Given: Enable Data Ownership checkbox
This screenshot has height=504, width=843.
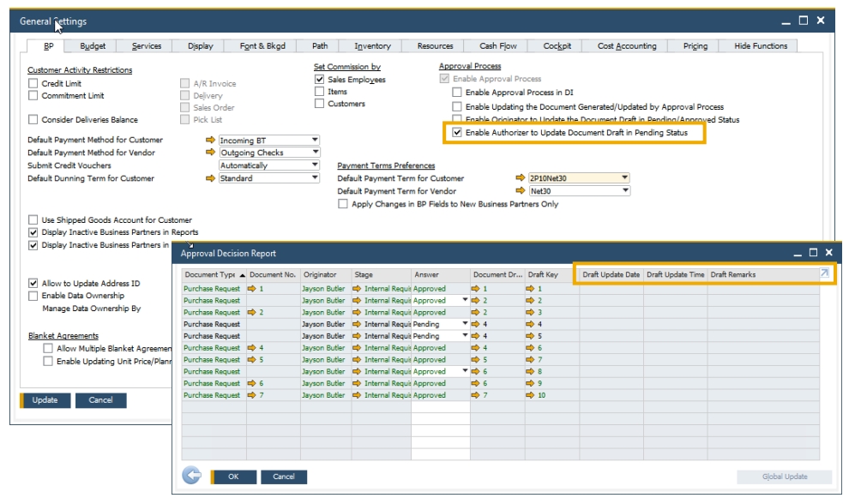Looking at the screenshot, I should [33, 296].
